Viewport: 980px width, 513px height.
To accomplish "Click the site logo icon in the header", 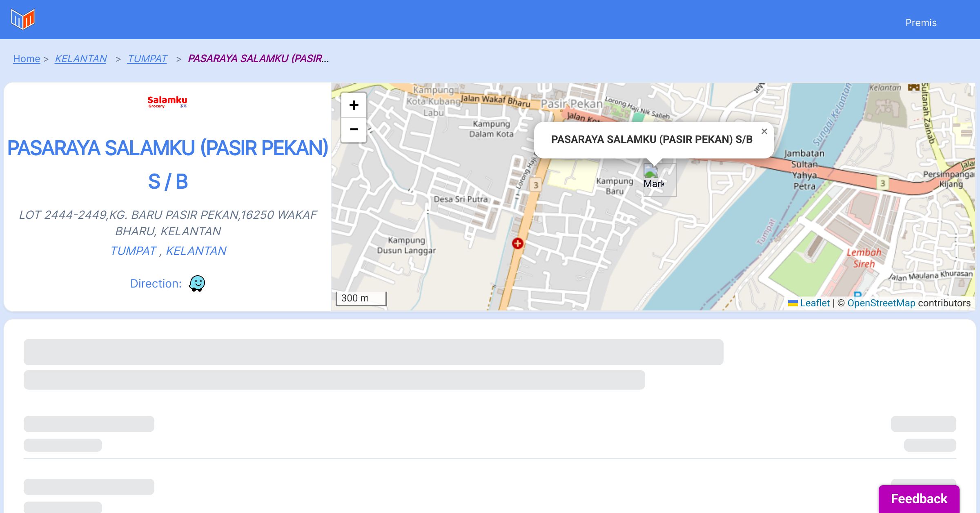I will pyautogui.click(x=23, y=19).
